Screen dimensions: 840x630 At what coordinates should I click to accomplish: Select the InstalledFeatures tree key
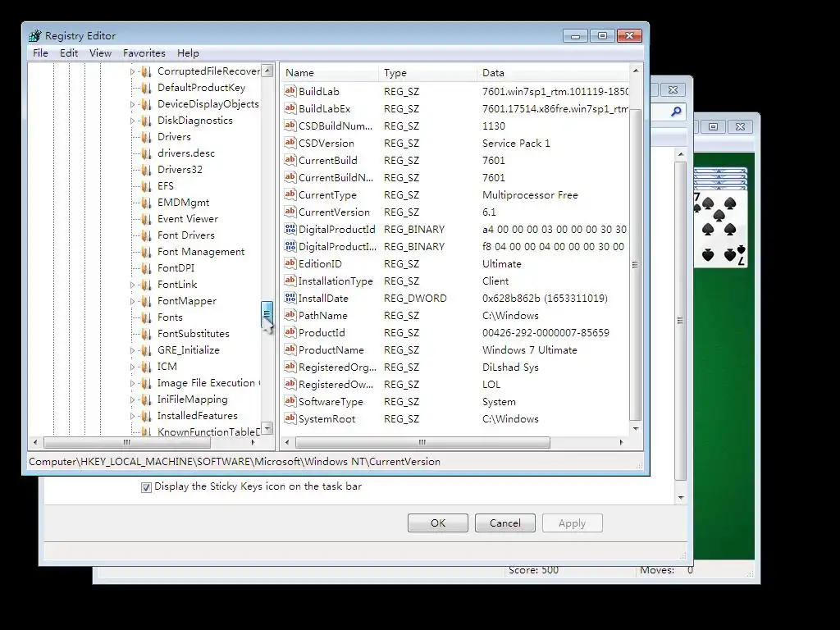pos(197,416)
